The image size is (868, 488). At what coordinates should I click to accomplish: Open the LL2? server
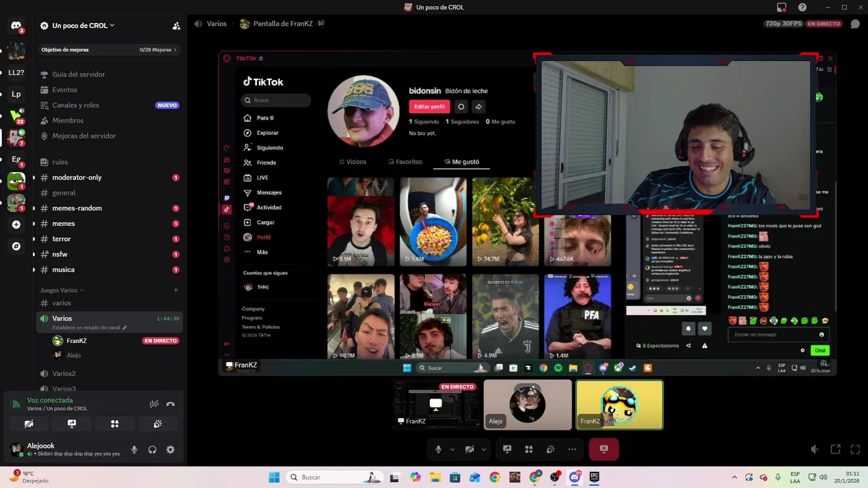pos(16,73)
